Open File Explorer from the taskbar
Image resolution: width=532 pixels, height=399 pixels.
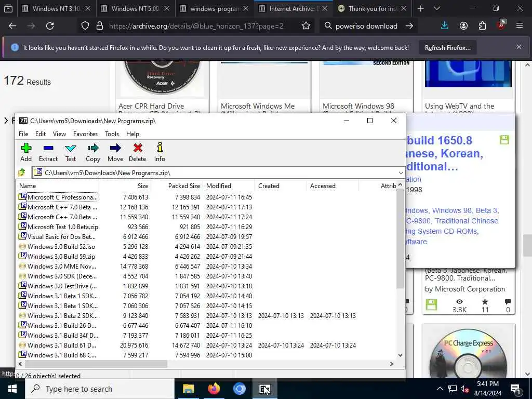pos(188,389)
